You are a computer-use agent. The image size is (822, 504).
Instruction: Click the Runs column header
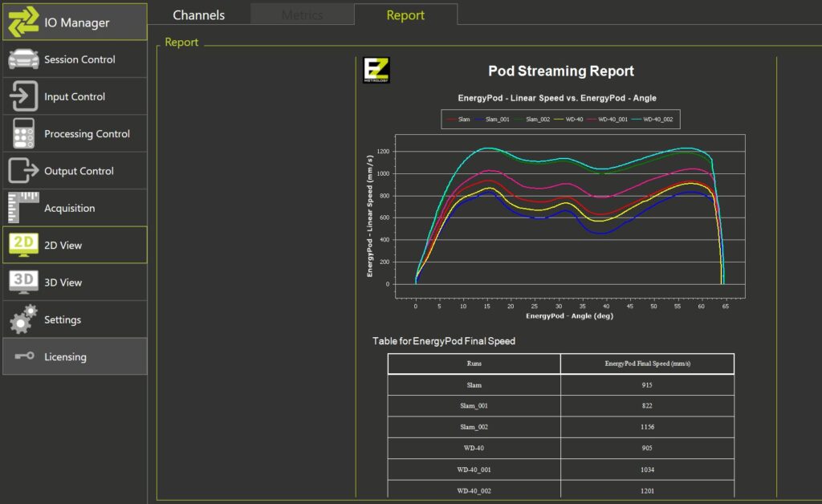(x=474, y=364)
